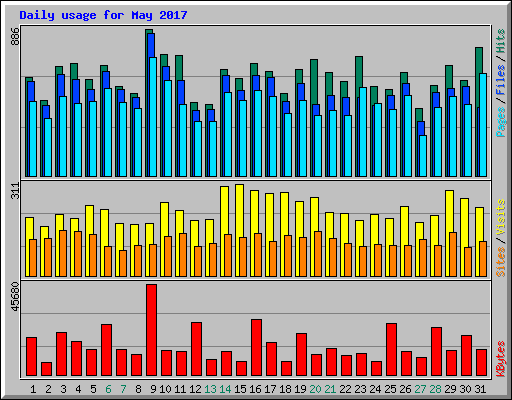Select day label 16 on the x-axis
The width and height of the screenshot is (512, 400).
pos(255,389)
